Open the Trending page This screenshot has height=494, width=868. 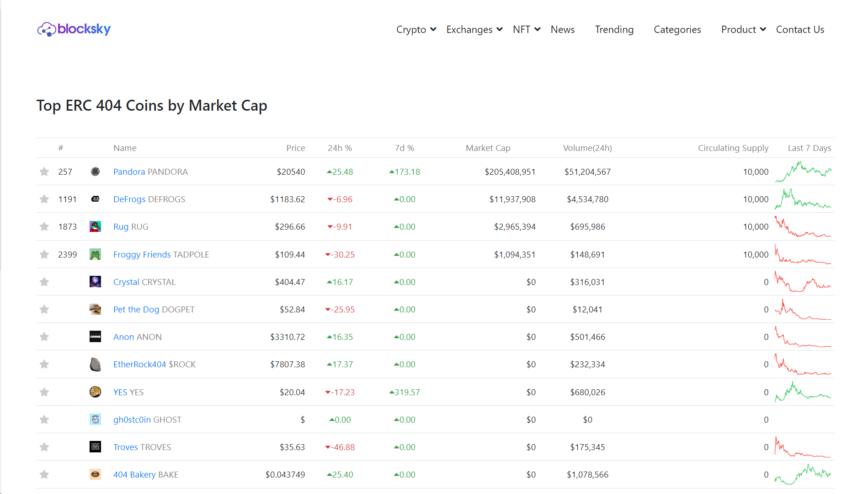point(614,29)
